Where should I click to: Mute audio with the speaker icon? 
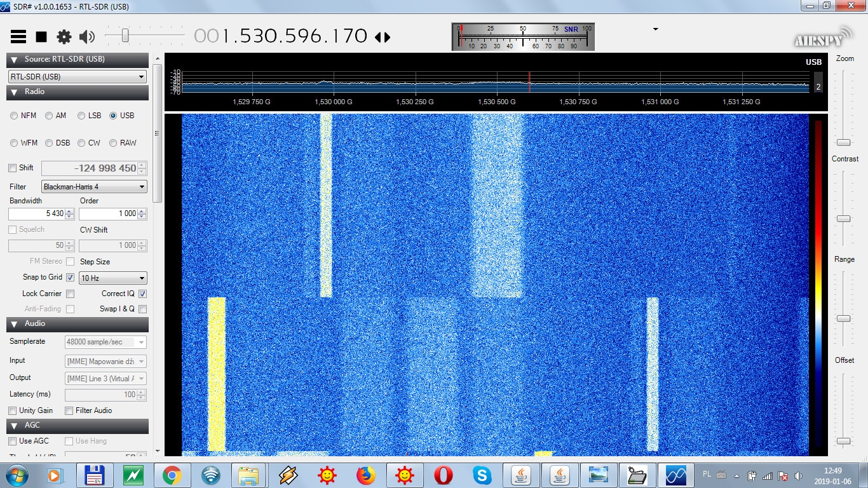click(x=87, y=37)
